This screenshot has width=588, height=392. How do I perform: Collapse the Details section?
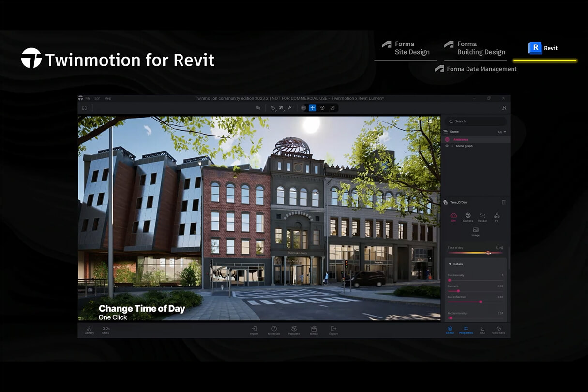click(x=450, y=264)
